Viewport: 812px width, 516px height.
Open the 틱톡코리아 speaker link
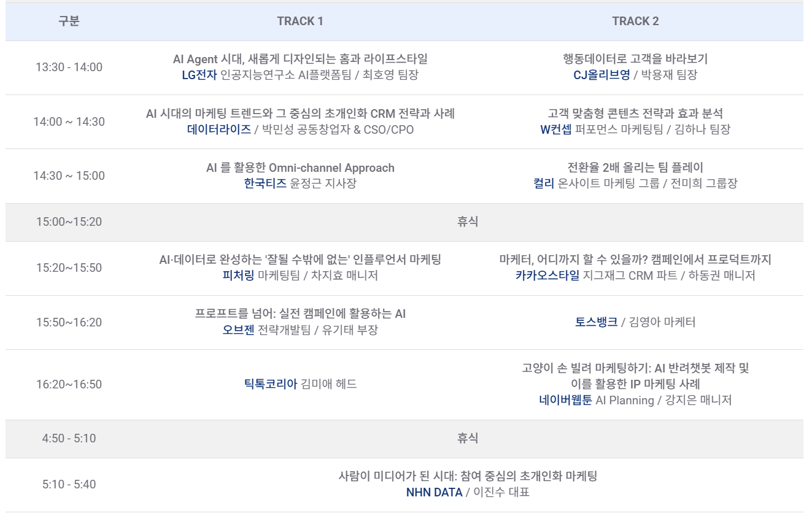[x=271, y=384]
